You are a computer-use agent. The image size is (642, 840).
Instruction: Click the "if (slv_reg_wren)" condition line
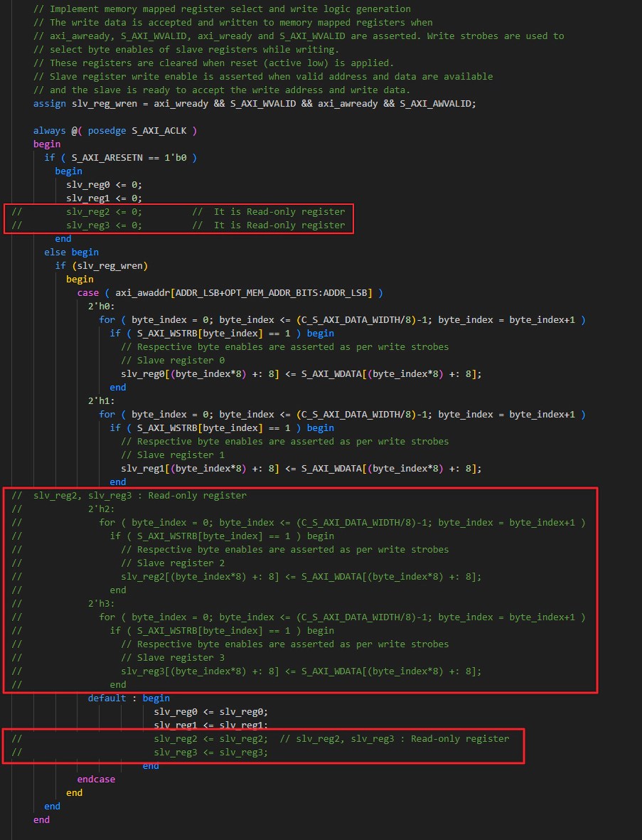[101, 266]
